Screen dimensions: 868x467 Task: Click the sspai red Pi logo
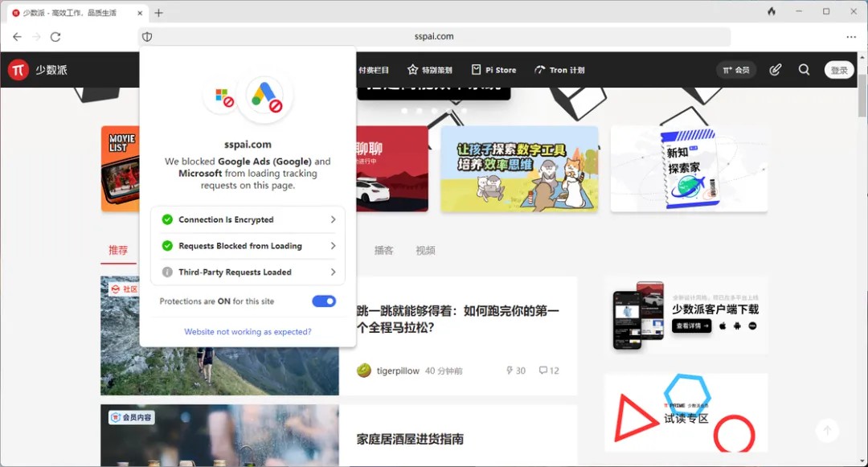pos(18,70)
